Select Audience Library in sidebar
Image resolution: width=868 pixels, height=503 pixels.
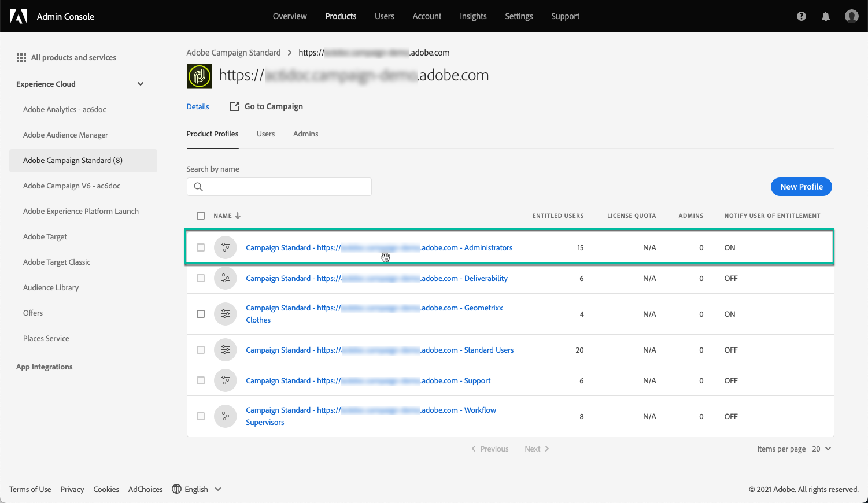pyautogui.click(x=51, y=287)
